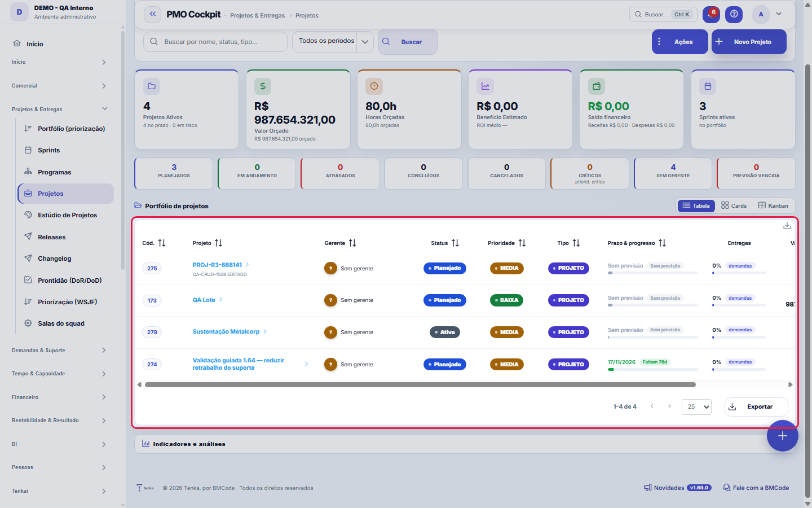Expand Indicadores e análises panel
This screenshot has width=812, height=508.
click(465, 444)
